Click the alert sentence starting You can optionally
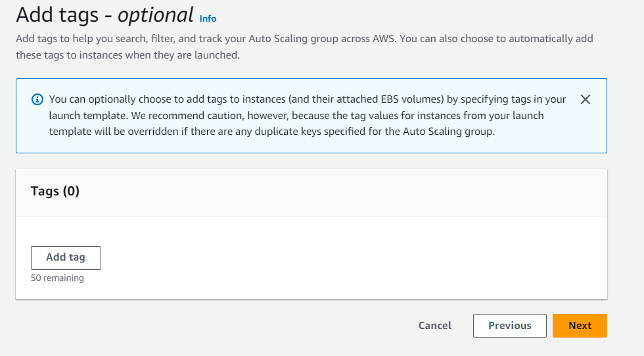The image size is (644, 356). tap(308, 99)
